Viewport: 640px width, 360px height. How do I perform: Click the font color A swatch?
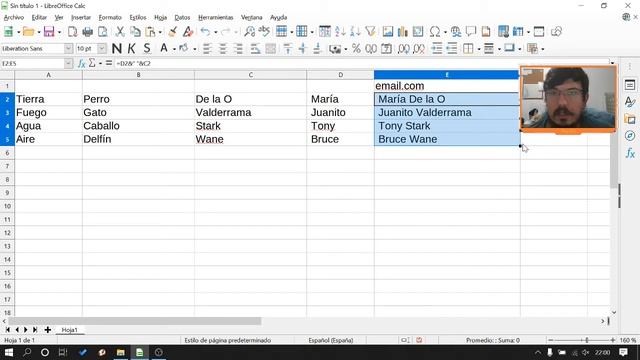tap(164, 48)
